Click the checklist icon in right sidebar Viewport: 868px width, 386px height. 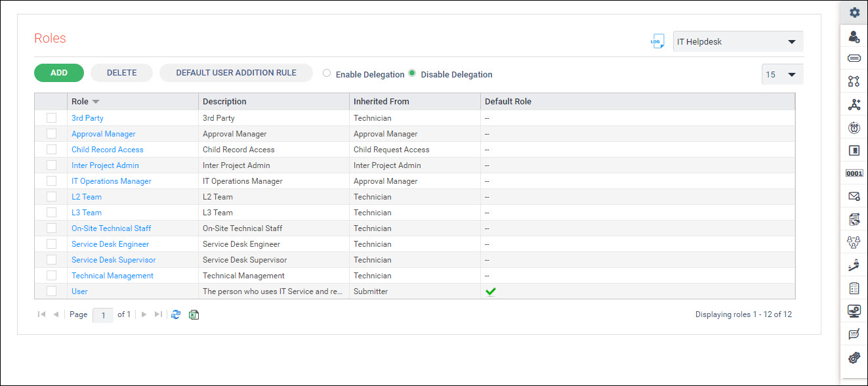click(x=854, y=288)
